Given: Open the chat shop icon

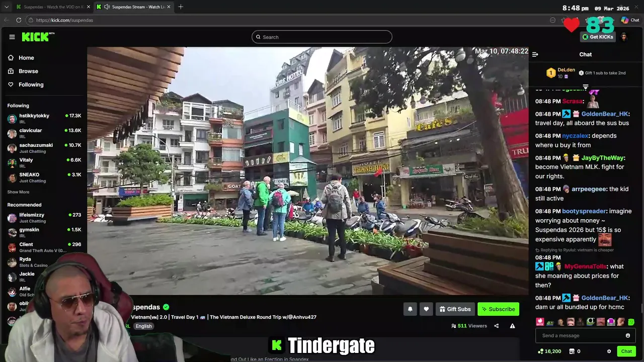Looking at the screenshot, I should [x=571, y=351].
